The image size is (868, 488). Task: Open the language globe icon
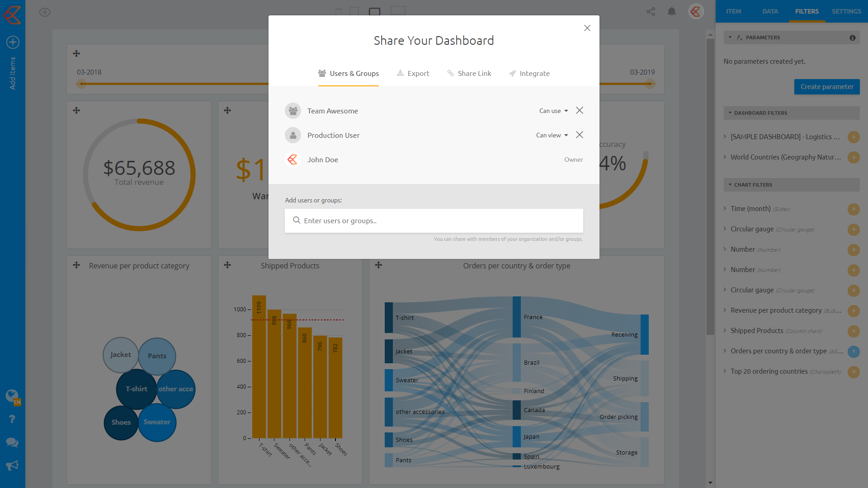(12, 396)
